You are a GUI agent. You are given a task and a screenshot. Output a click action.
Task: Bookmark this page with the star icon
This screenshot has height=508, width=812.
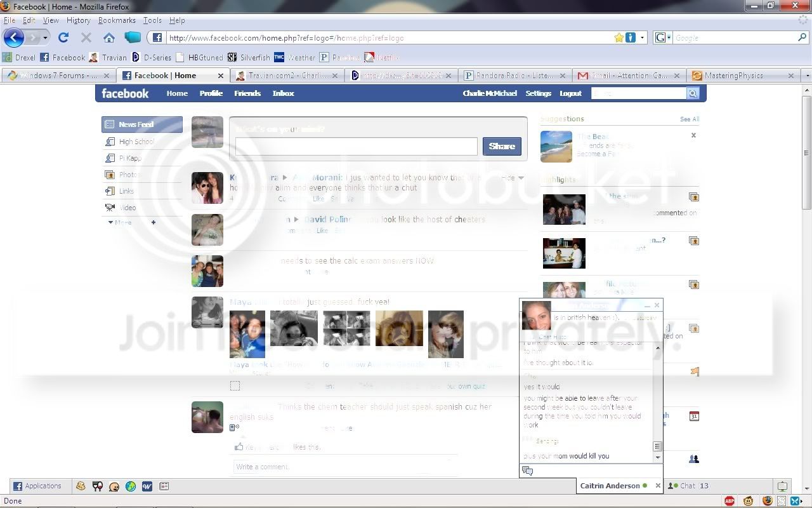pos(619,37)
